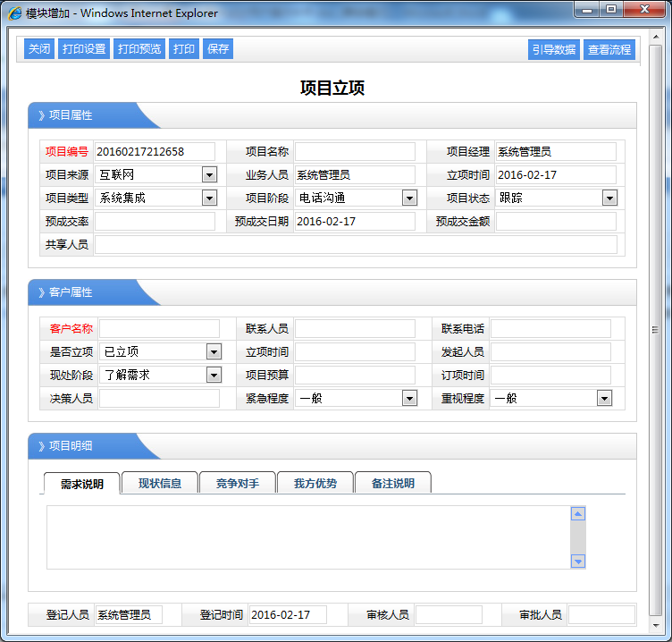Click the 保存 save button
The width and height of the screenshot is (672, 642).
click(x=218, y=49)
